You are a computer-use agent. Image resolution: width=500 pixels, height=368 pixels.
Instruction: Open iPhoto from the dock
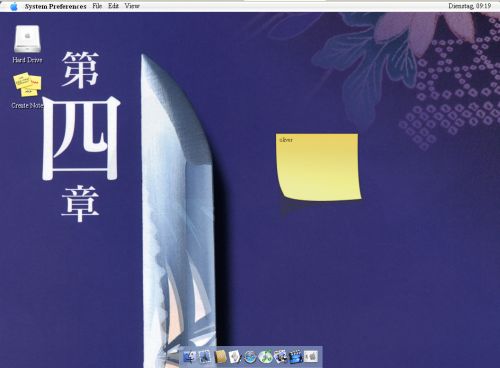(x=280, y=357)
